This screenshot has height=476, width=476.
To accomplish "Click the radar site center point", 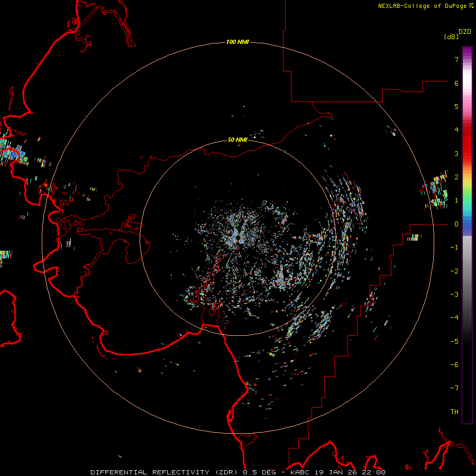I will [237, 236].
